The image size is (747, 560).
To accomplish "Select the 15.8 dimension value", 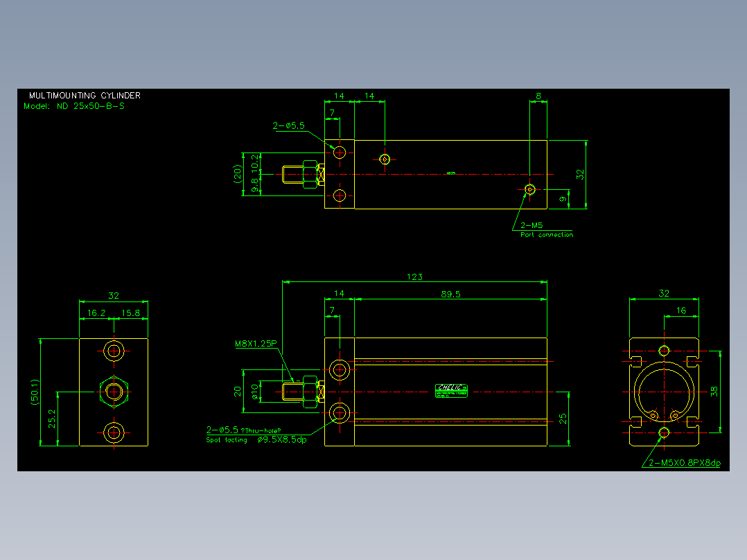I will [130, 313].
